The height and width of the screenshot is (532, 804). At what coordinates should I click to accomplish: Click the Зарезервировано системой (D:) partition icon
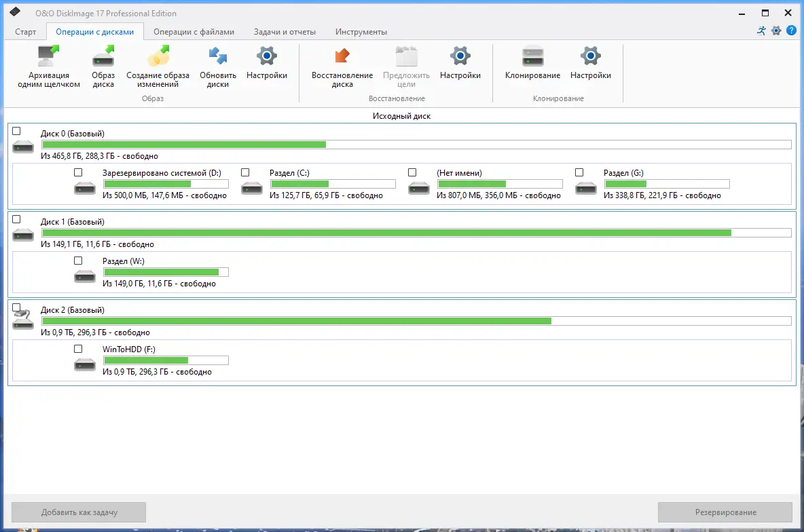(85, 189)
